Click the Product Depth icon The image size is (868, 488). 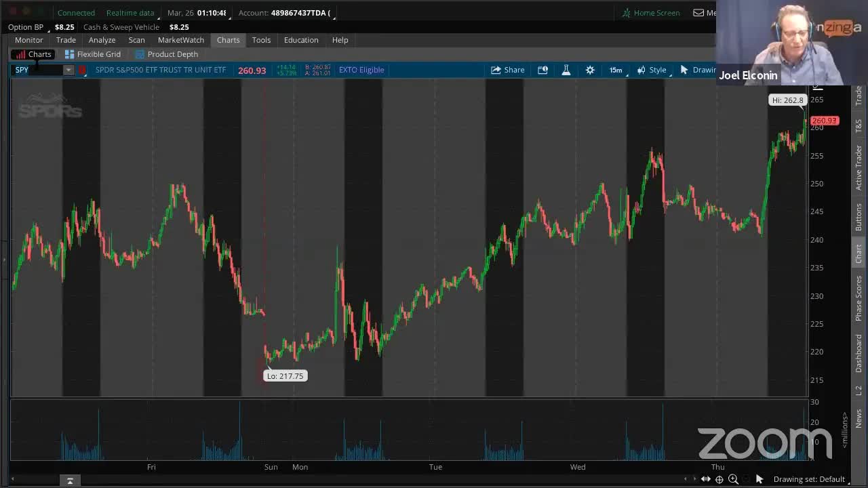(x=140, y=54)
